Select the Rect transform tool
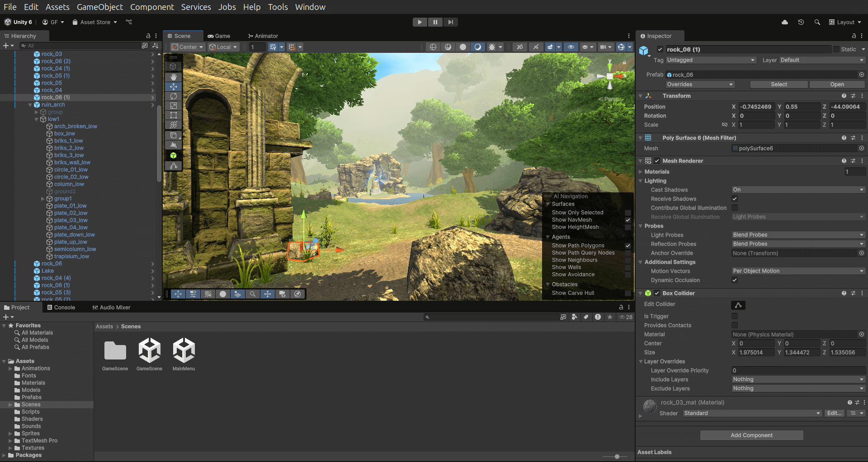The width and height of the screenshot is (868, 462). click(x=173, y=115)
